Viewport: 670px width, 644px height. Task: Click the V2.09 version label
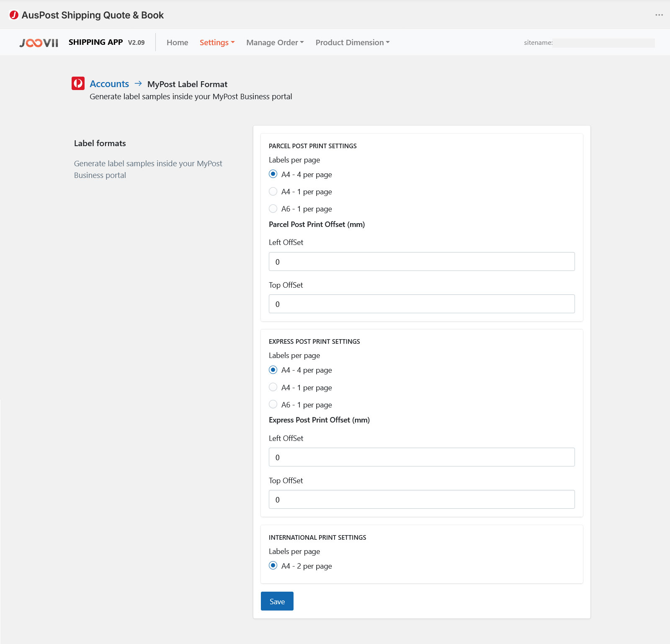(136, 43)
